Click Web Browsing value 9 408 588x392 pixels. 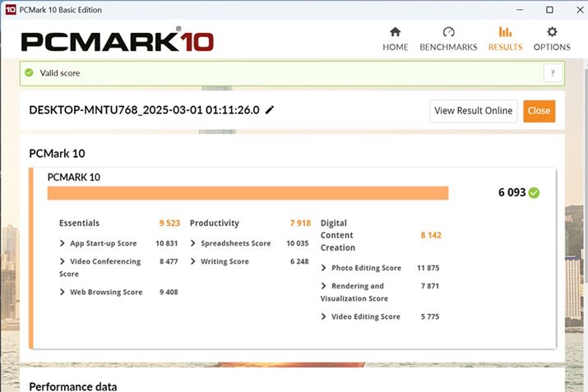169,292
